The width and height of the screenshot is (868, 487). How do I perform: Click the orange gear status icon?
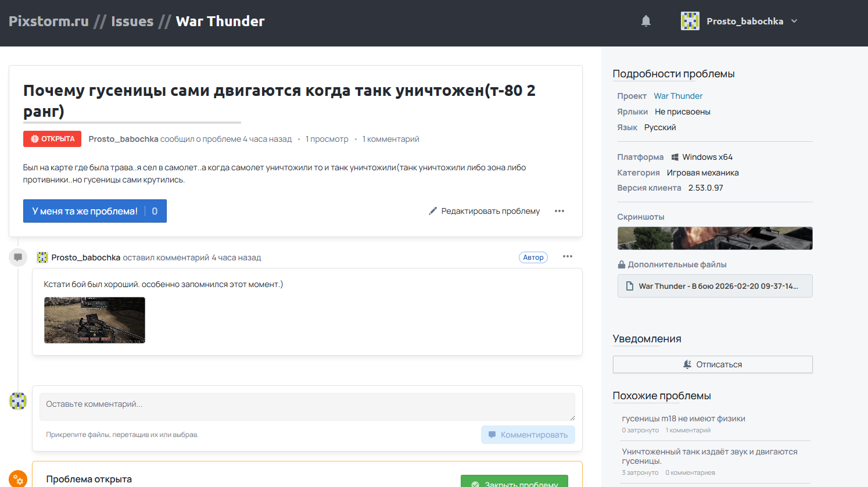click(x=18, y=479)
